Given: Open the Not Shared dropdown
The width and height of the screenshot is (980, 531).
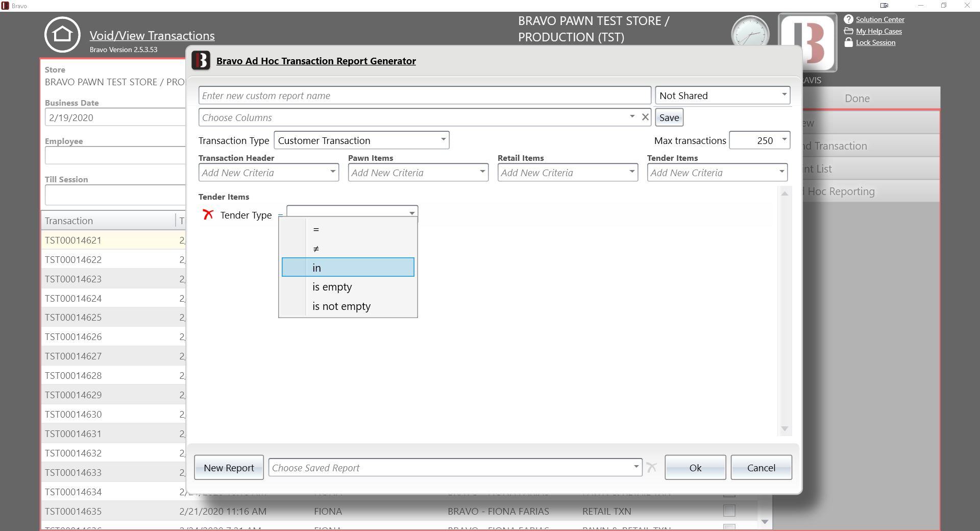Looking at the screenshot, I should (x=722, y=95).
